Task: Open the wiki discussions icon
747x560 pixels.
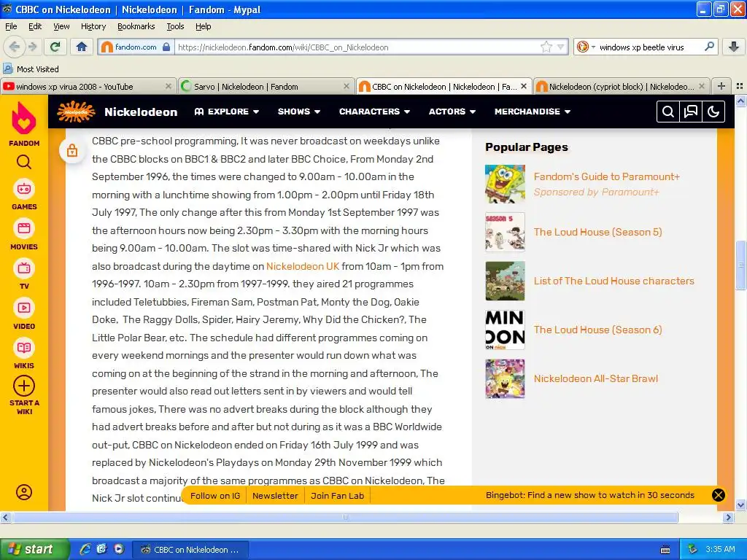Action: pyautogui.click(x=690, y=112)
